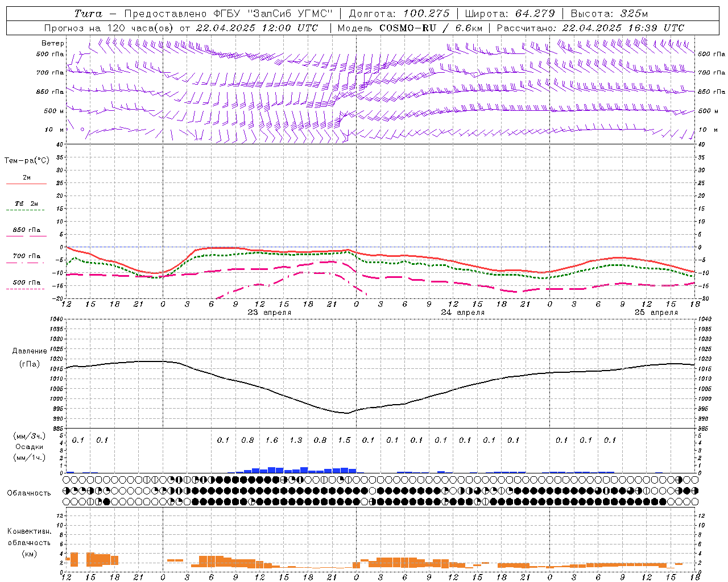
Task: Click the "850 гПа" temperature legend label
Action: click(x=27, y=230)
